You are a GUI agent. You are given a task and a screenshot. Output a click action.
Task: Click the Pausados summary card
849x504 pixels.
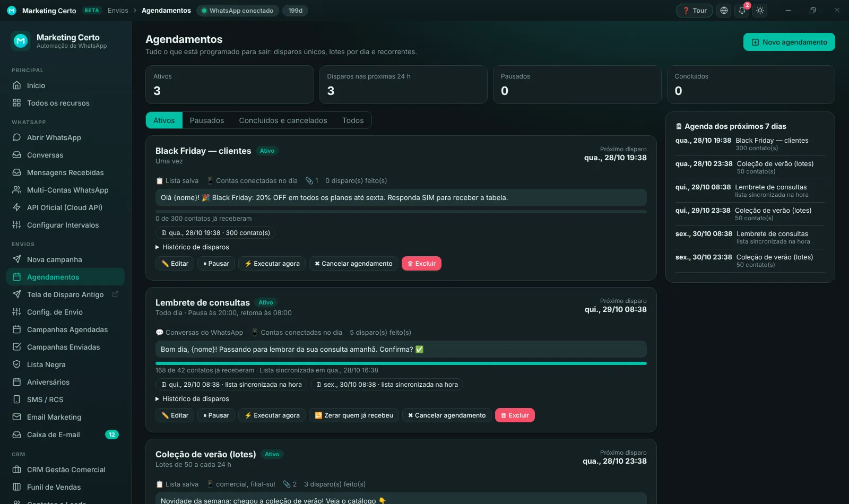(577, 84)
